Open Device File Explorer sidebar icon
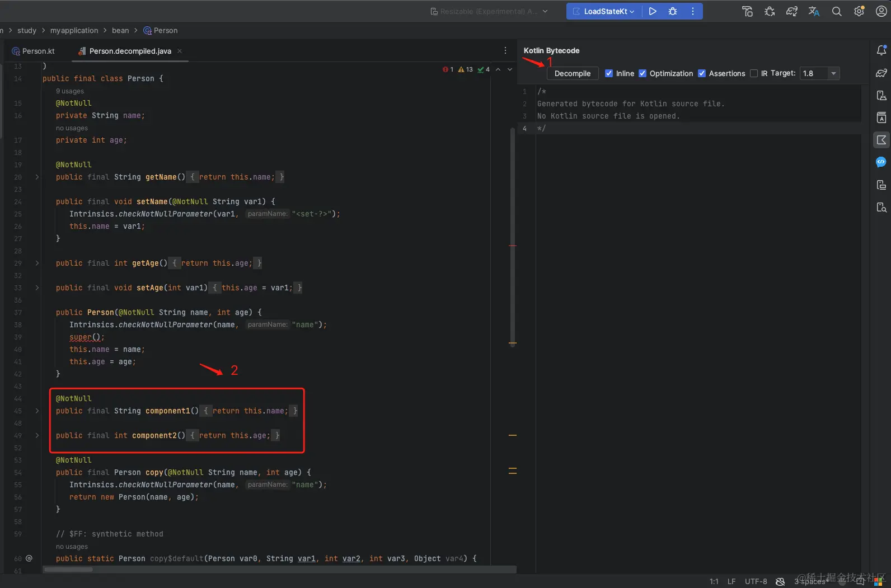This screenshot has height=588, width=891. point(881,207)
